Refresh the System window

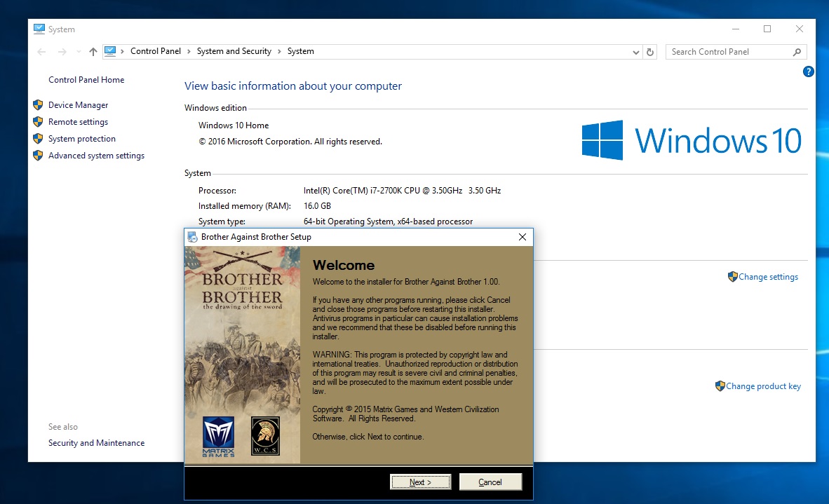click(x=650, y=52)
